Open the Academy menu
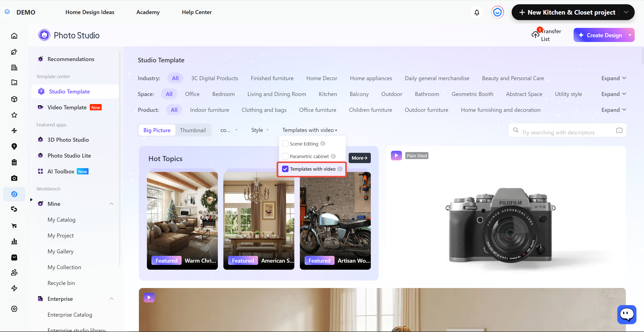The image size is (644, 332). click(148, 12)
